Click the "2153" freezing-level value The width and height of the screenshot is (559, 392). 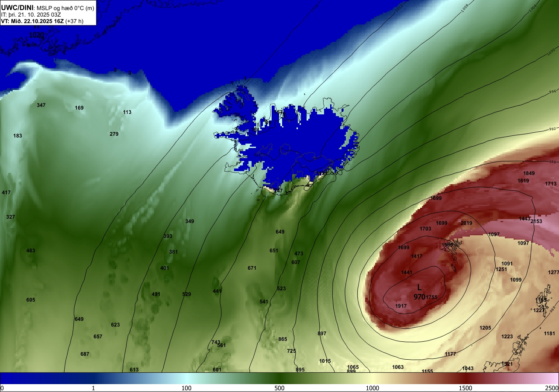coord(536,221)
